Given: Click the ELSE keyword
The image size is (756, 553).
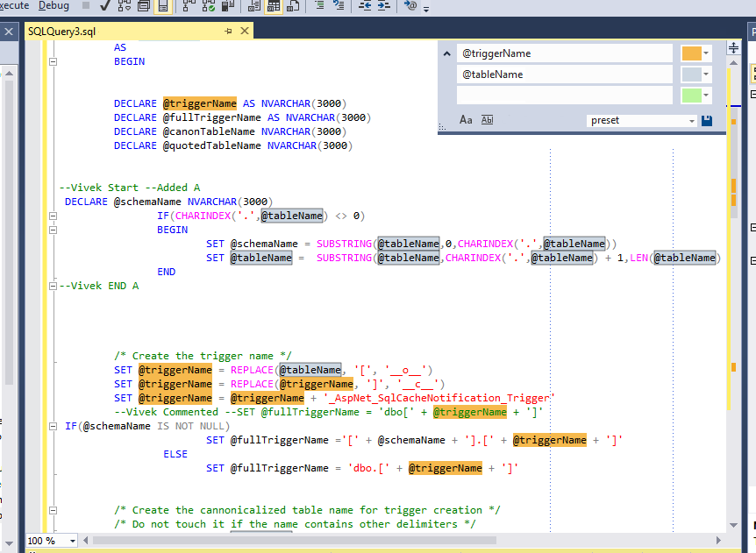Looking at the screenshot, I should (175, 454).
